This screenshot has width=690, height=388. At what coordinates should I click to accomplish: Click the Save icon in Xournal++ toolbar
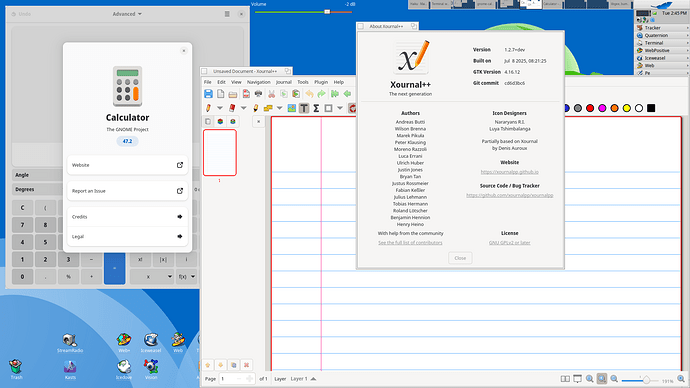pos(208,93)
